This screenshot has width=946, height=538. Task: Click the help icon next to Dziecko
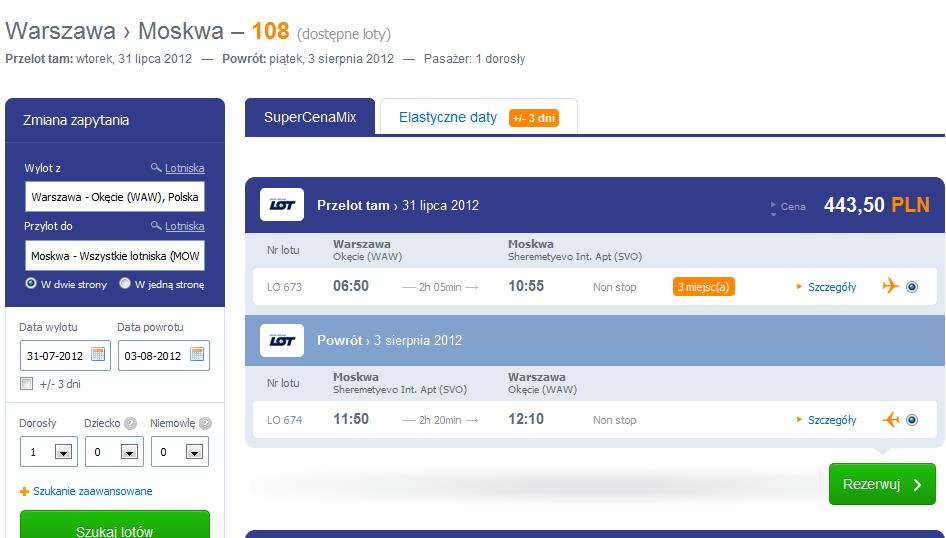pyautogui.click(x=130, y=423)
